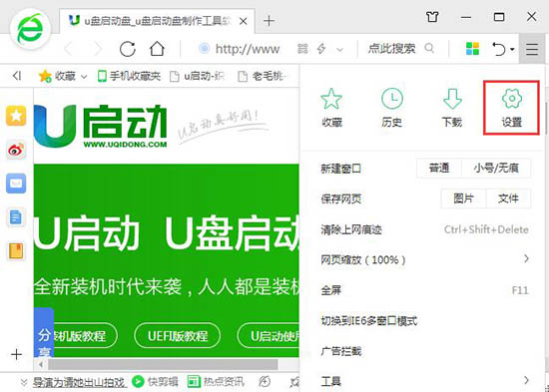
Task: Open the skin changer shirt icon
Action: pos(432,16)
